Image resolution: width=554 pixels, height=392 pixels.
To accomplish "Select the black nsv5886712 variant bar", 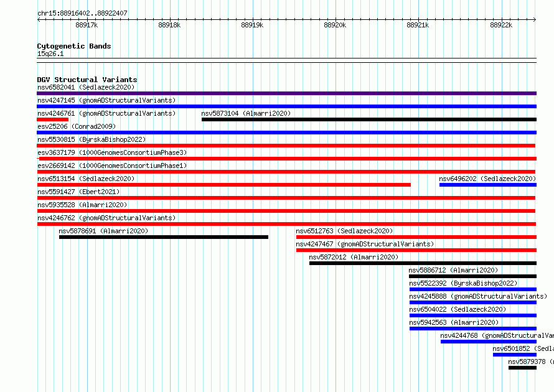I will coord(472,276).
